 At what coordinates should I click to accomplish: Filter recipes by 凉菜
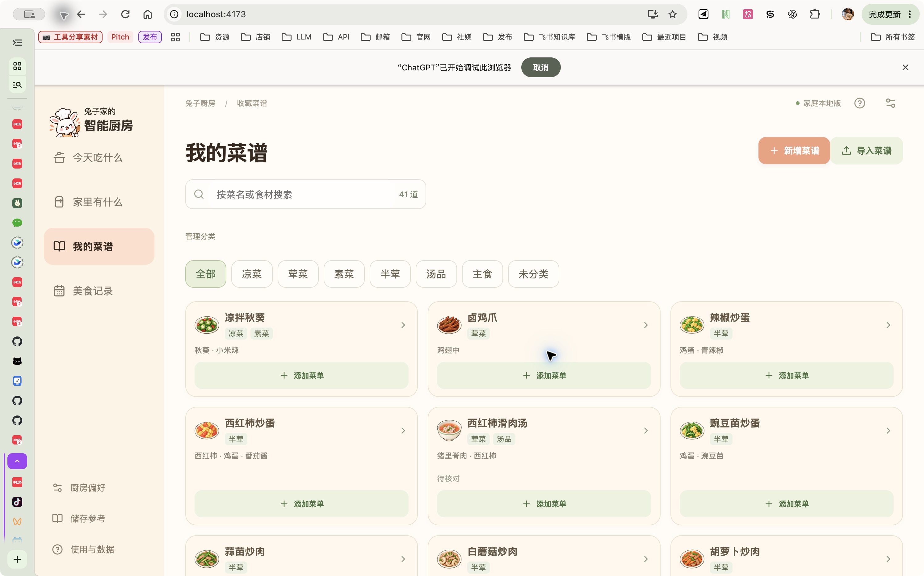click(252, 274)
